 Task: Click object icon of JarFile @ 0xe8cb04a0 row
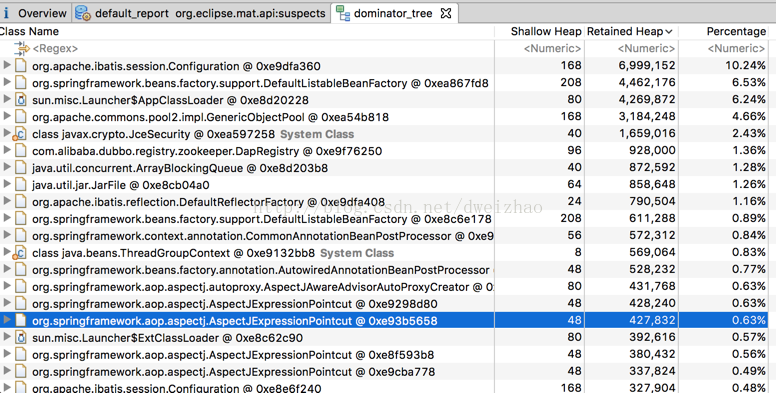[20, 184]
